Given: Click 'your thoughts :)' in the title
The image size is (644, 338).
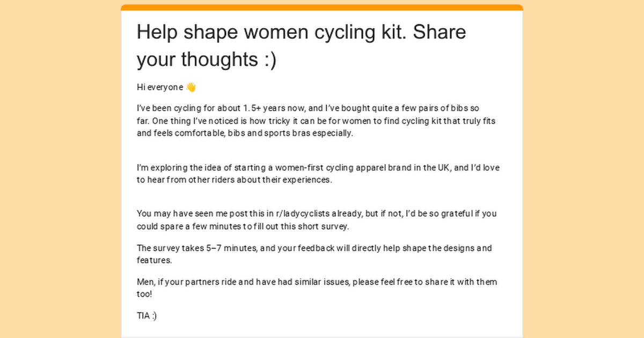Looking at the screenshot, I should [x=207, y=60].
